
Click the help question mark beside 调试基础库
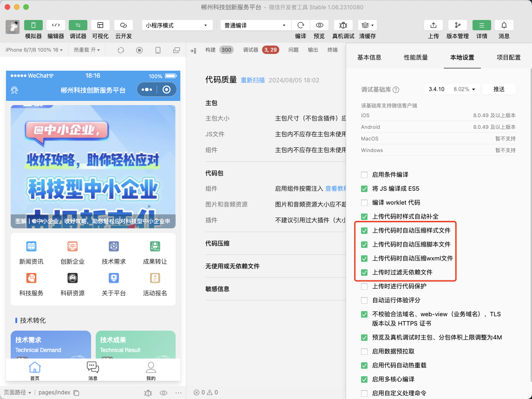[x=395, y=90]
